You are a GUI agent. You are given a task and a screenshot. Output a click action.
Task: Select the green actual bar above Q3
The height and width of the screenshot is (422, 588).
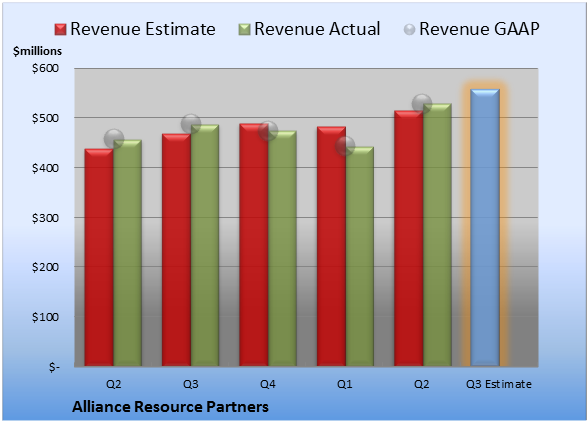click(205, 245)
